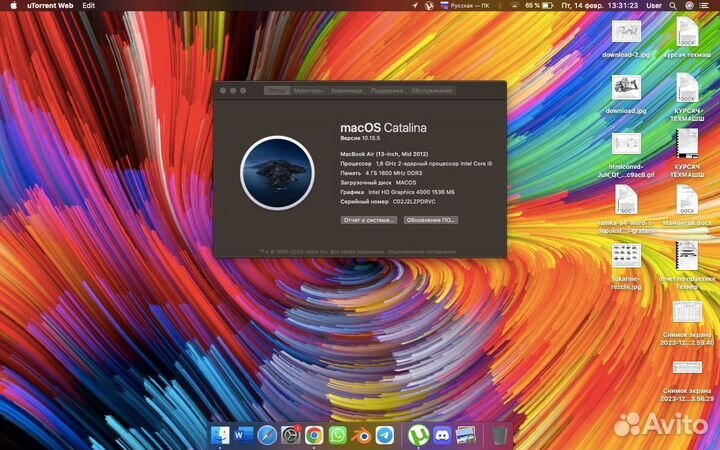
Task: Switch to the Мониторы tab
Action: pyautogui.click(x=308, y=90)
